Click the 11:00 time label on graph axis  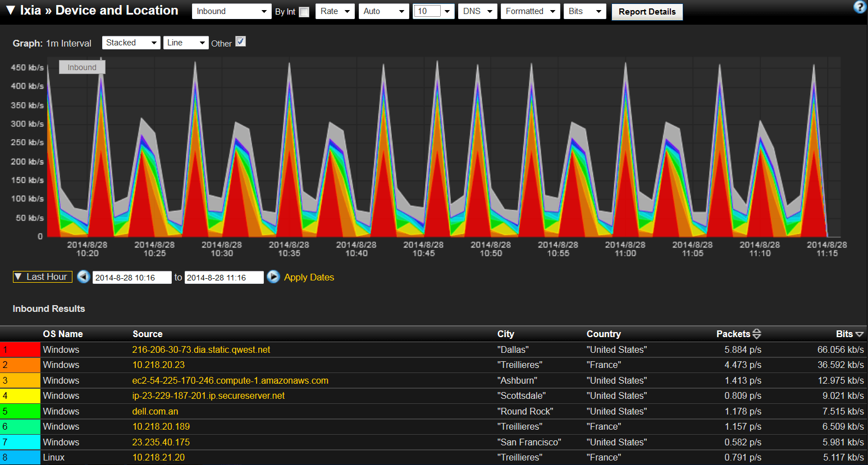click(625, 249)
